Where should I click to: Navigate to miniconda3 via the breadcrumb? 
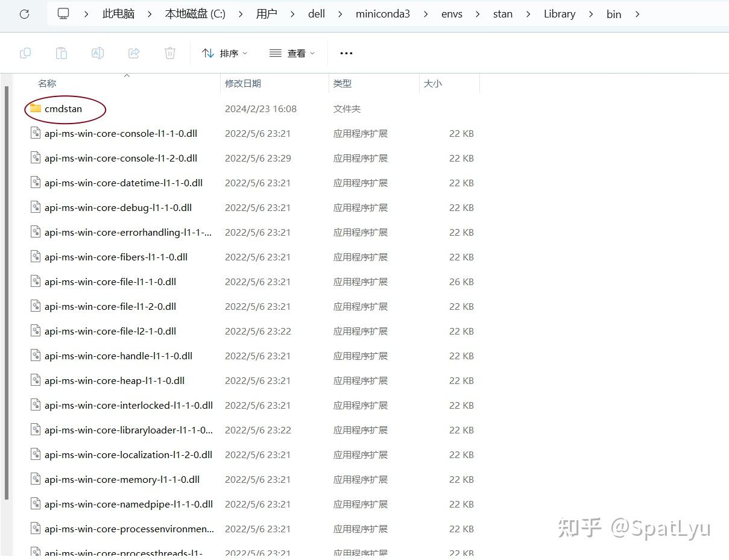pyautogui.click(x=382, y=13)
